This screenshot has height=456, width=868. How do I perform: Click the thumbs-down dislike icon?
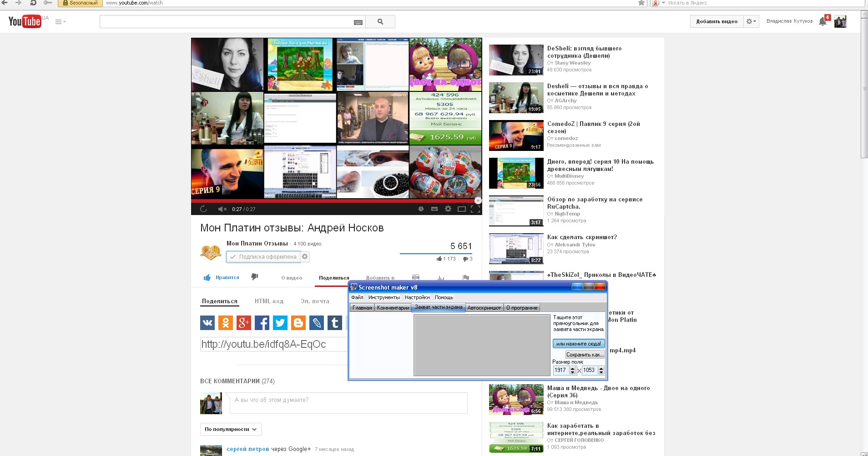point(255,277)
